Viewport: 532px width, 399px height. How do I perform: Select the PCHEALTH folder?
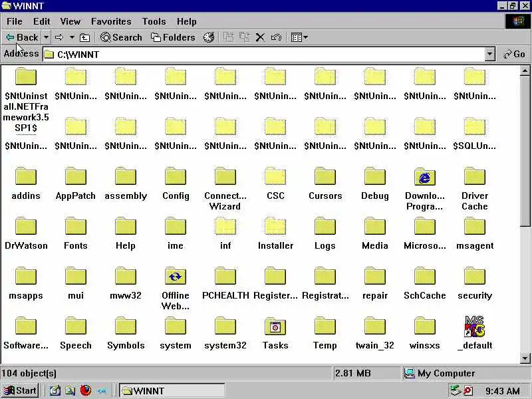point(225,283)
